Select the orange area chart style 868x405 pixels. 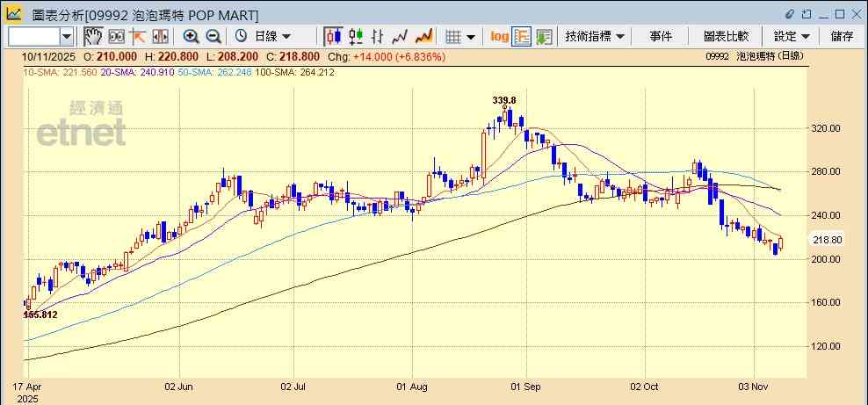(423, 36)
